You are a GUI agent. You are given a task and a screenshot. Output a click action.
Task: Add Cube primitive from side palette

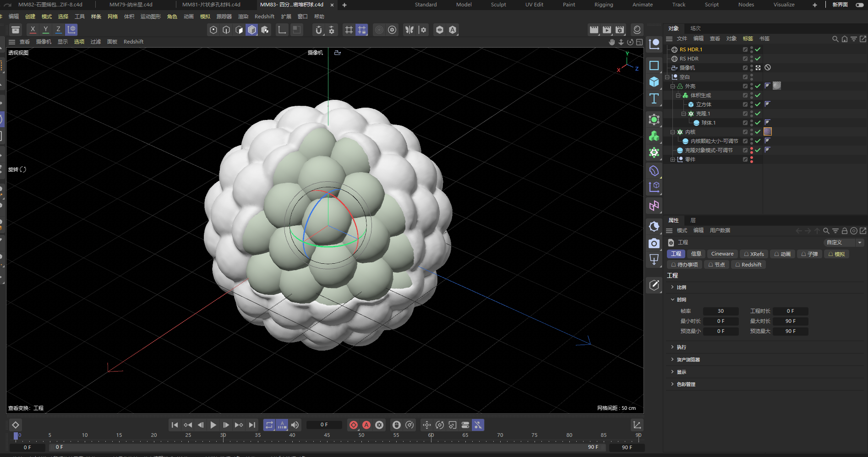click(654, 82)
